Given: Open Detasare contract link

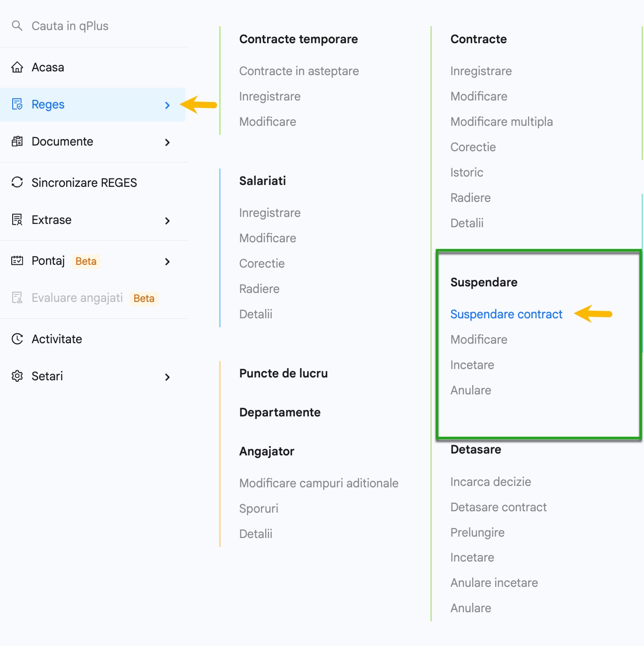Looking at the screenshot, I should [498, 507].
